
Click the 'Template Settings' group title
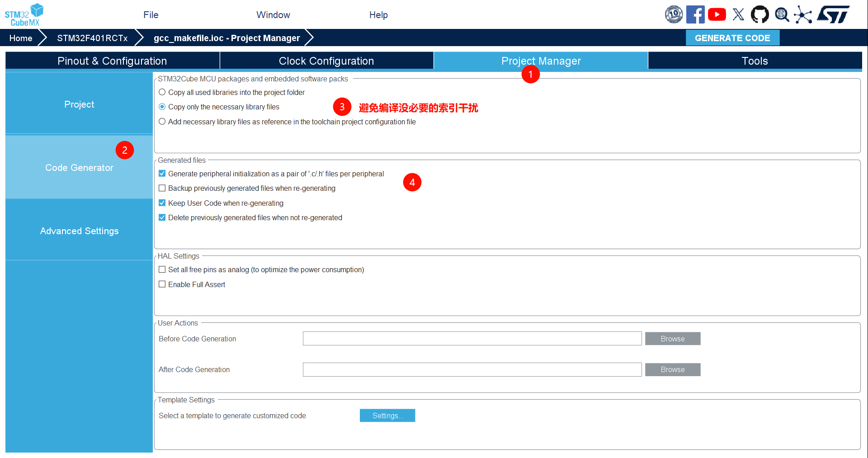(x=186, y=400)
